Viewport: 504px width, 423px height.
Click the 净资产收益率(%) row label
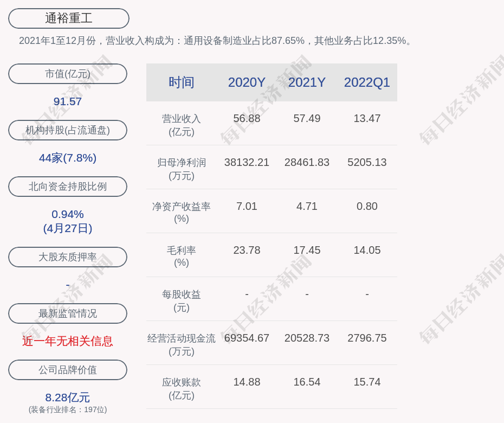(182, 213)
